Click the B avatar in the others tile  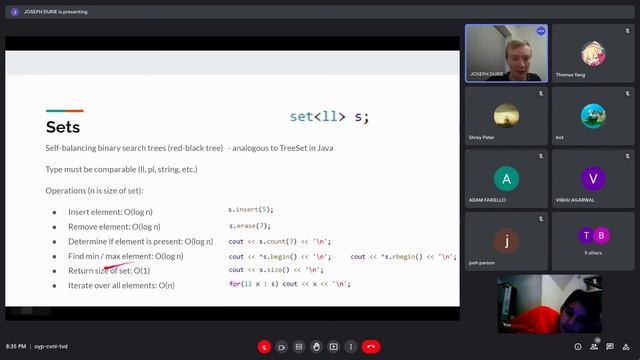tap(601, 236)
